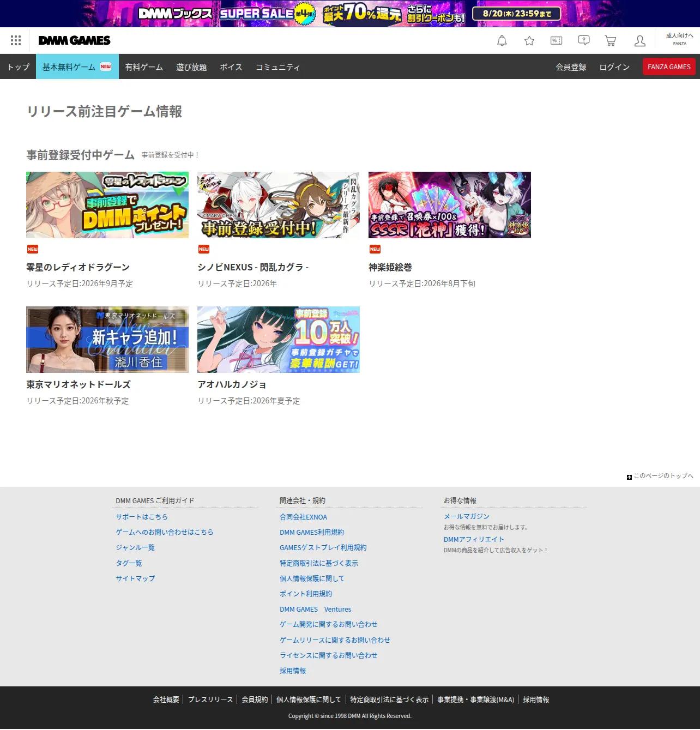Click the アオハルカノジョ title text
The width and height of the screenshot is (700, 730).
coord(232,384)
